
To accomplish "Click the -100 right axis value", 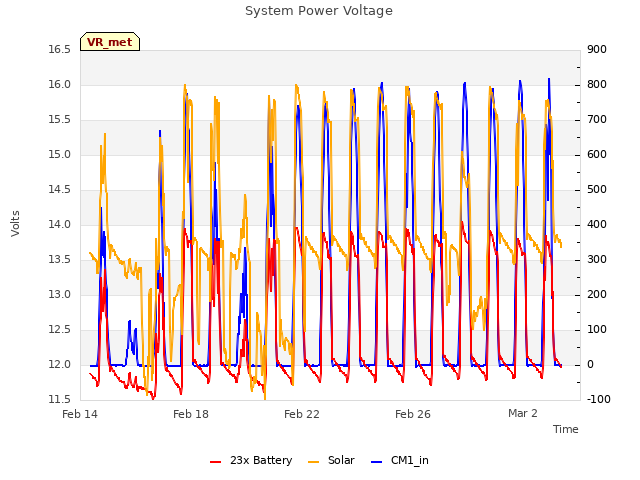I will point(599,400).
